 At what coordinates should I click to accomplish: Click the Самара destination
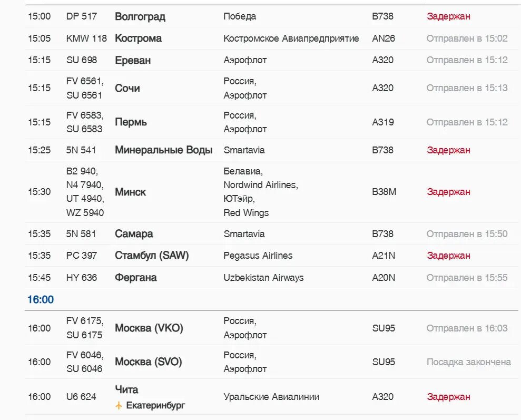(134, 234)
